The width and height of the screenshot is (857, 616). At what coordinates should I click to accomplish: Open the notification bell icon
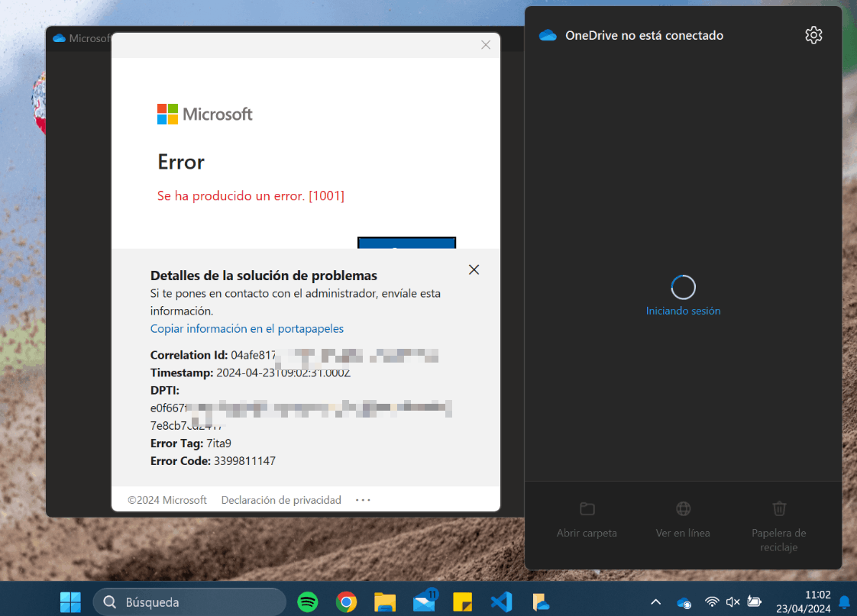click(x=845, y=601)
